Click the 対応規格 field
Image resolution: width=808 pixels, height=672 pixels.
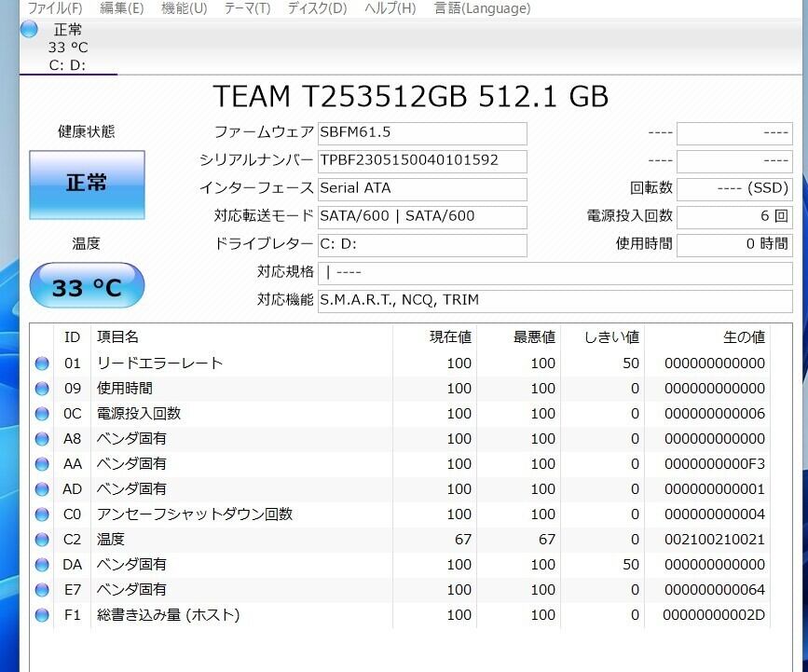[555, 273]
